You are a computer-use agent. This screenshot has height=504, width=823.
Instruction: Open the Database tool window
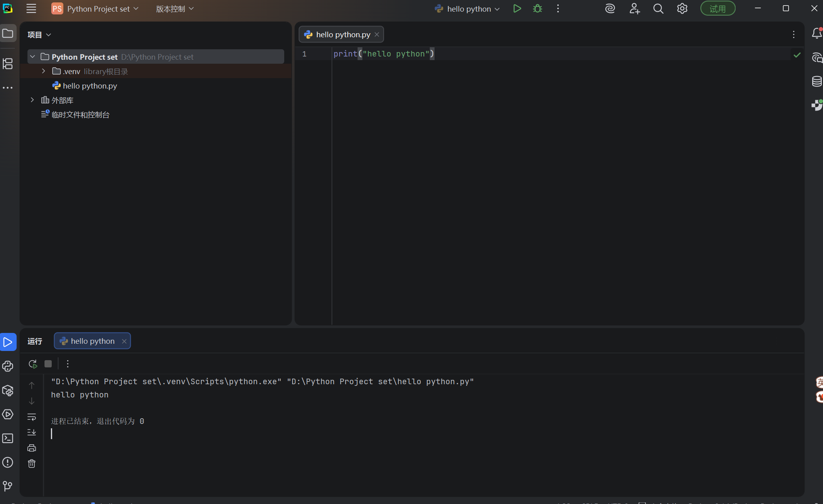pyautogui.click(x=816, y=81)
